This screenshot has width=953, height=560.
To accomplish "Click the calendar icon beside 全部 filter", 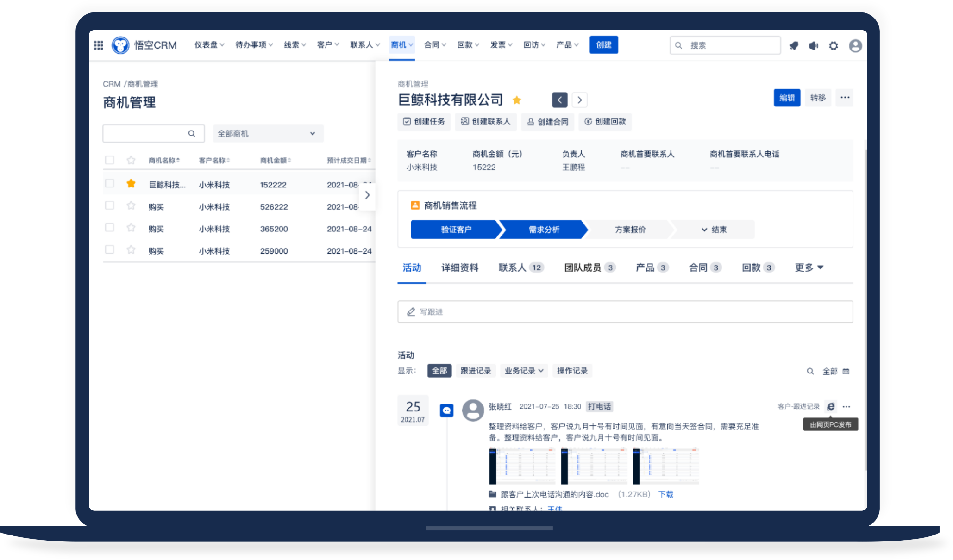I will coord(846,371).
